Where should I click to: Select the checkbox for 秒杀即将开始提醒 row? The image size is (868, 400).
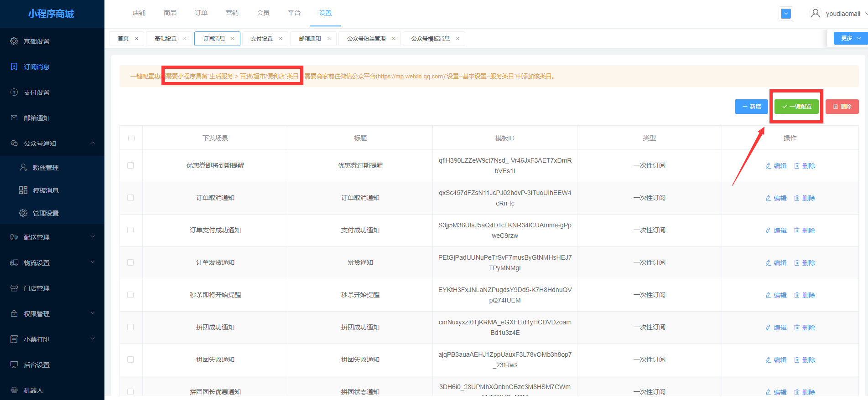click(130, 295)
